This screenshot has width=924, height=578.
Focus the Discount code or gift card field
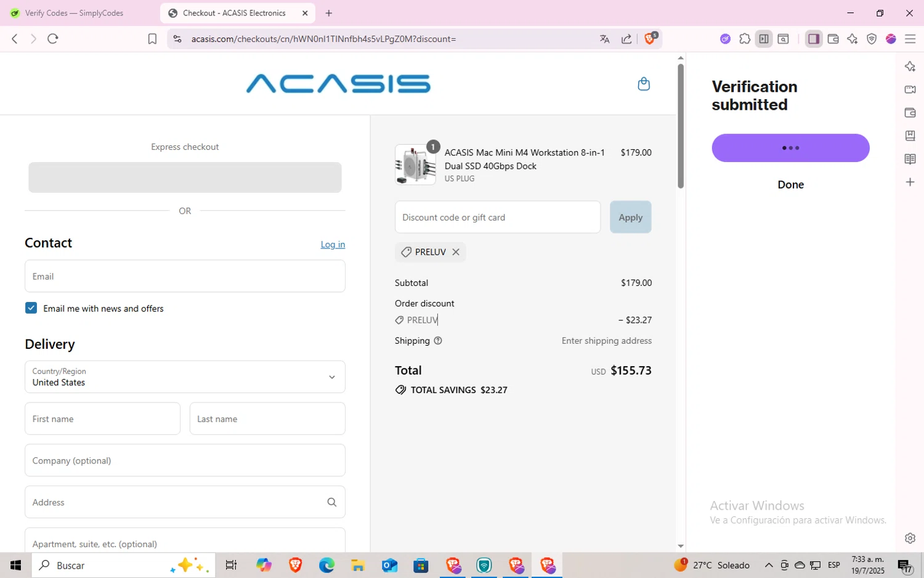click(498, 217)
